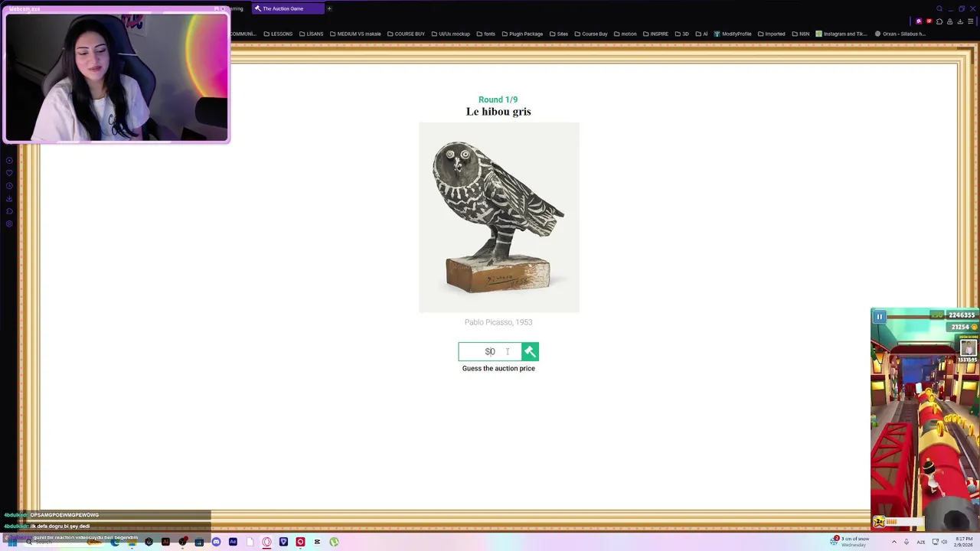Show hidden system tray icons chevron

point(894,542)
